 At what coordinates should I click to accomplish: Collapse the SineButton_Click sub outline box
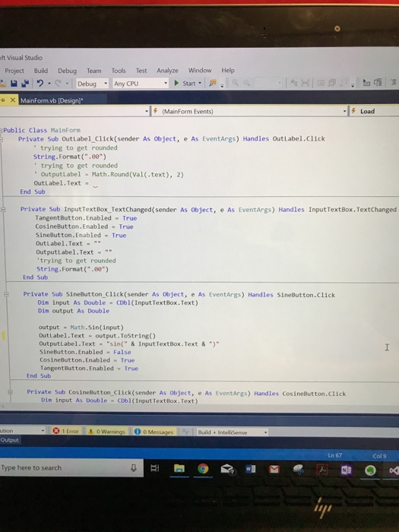coord(6,294)
